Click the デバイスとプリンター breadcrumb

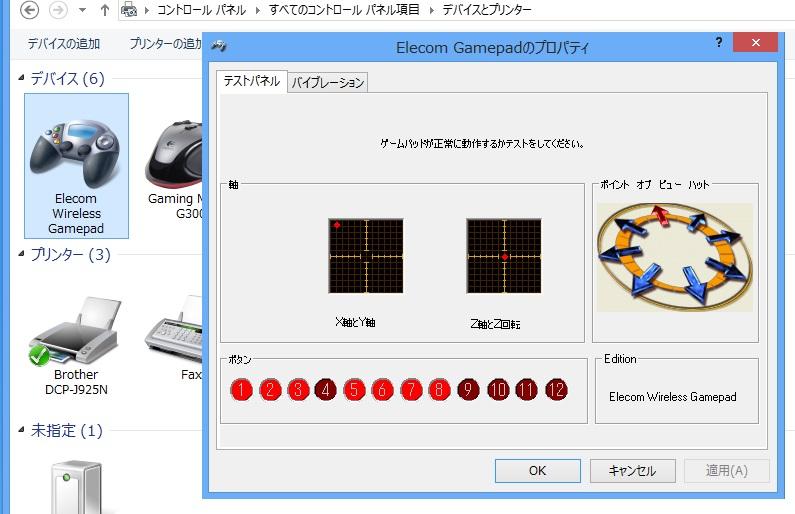[487, 10]
